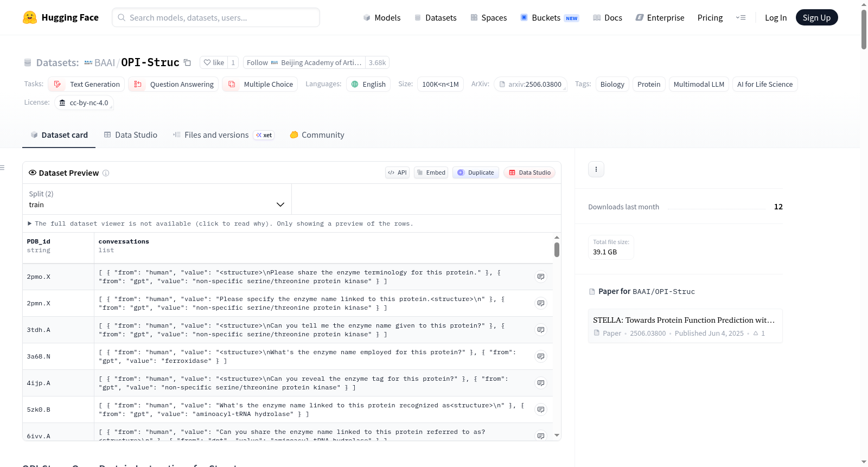Select the Multiple Choice task tag
The width and height of the screenshot is (868, 467).
260,84
